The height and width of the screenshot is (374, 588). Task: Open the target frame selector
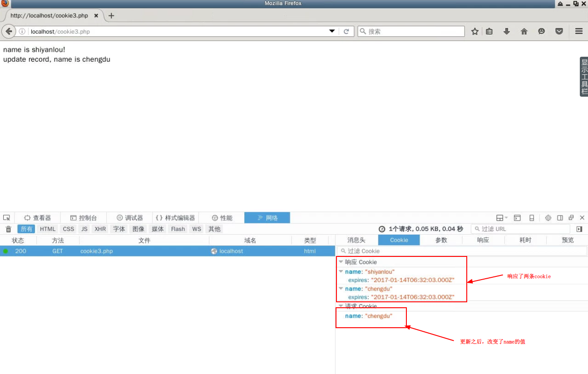[x=502, y=218]
